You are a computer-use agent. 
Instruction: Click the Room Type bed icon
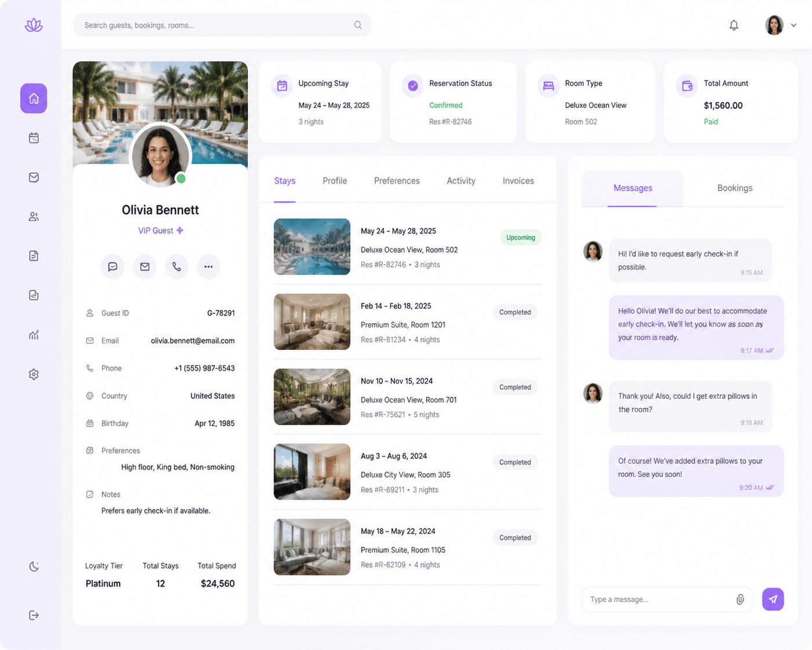[548, 86]
